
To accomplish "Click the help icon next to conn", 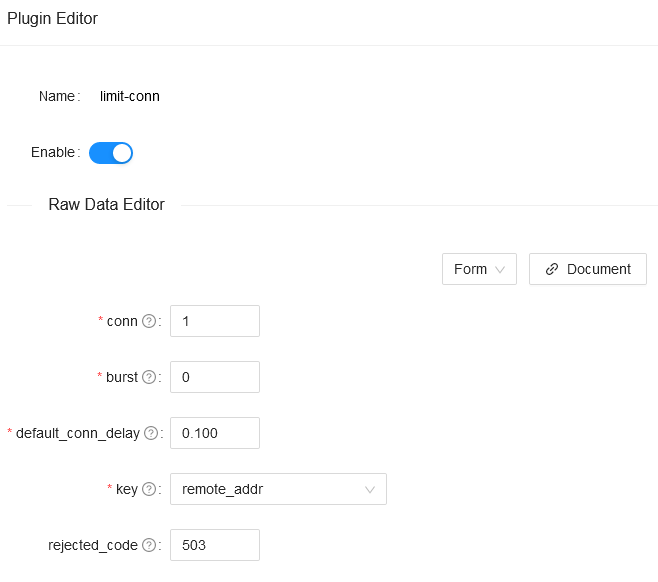I will click(149, 321).
